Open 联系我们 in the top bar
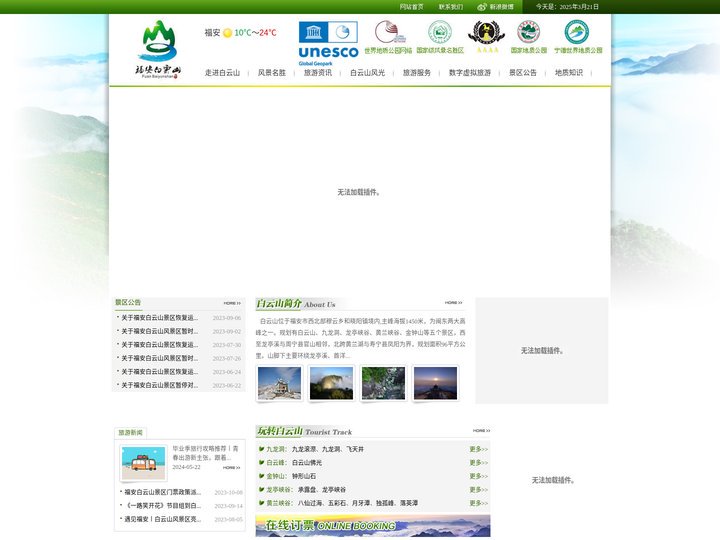Viewport: 720px width, 540px height. click(x=451, y=7)
